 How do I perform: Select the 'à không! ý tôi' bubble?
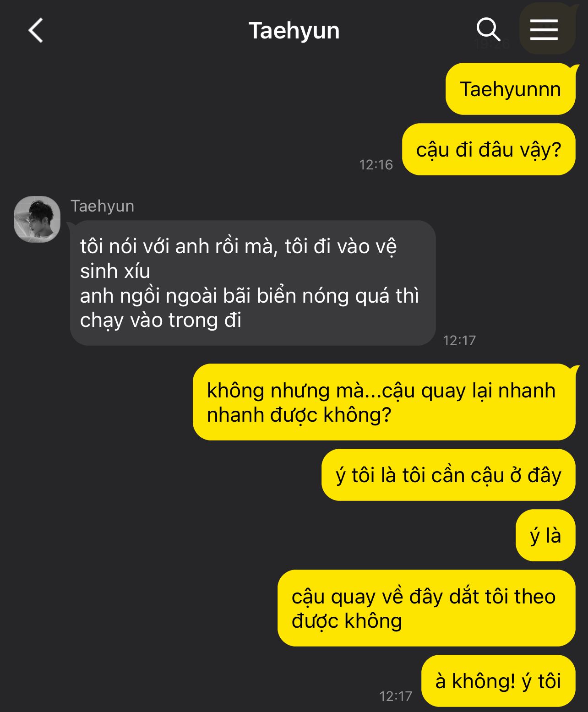[x=498, y=681]
